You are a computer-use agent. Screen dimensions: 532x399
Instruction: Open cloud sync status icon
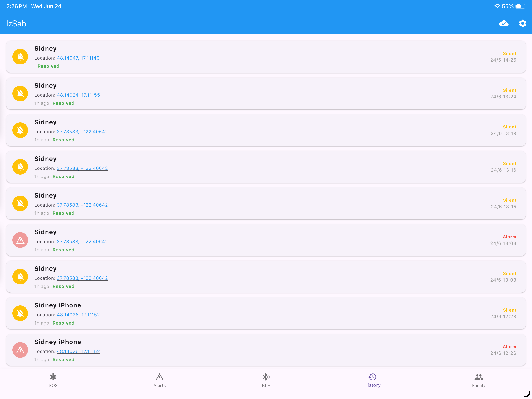(x=504, y=24)
